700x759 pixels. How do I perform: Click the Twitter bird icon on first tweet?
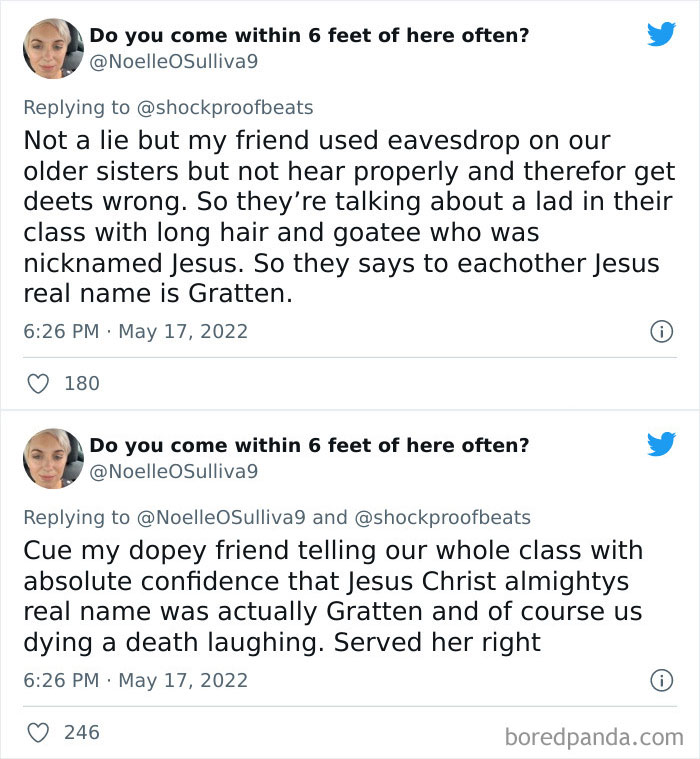tap(661, 34)
